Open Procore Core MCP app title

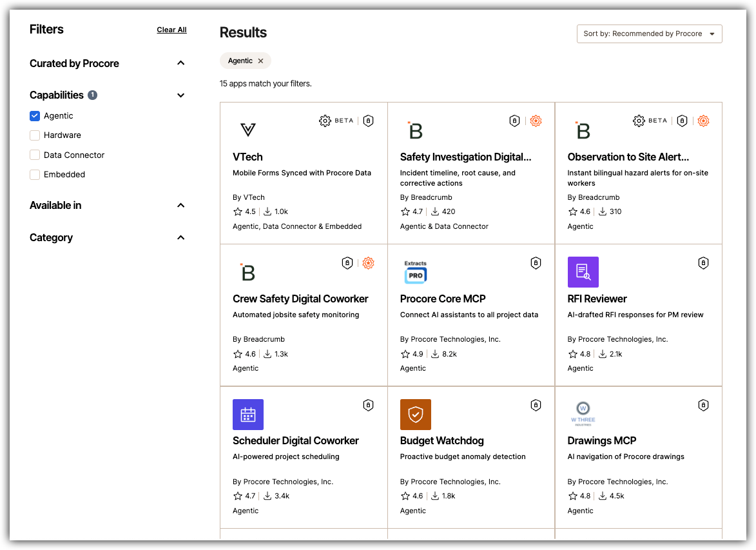pos(443,299)
